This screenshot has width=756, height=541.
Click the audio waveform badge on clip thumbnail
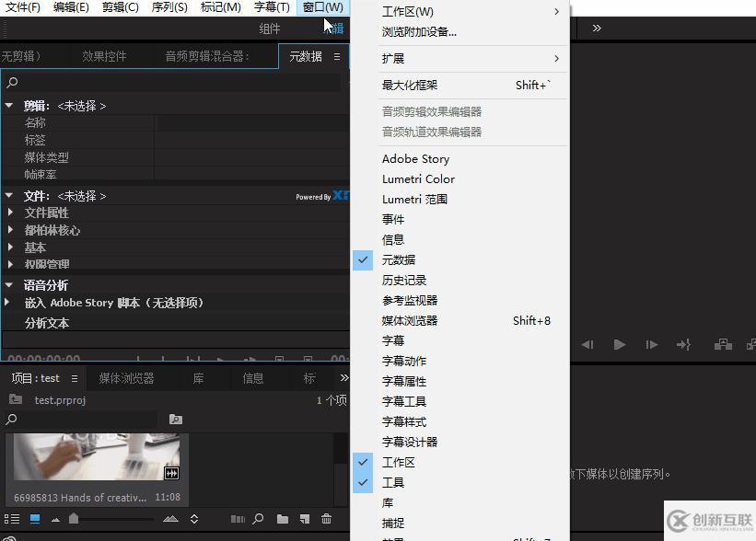click(171, 473)
